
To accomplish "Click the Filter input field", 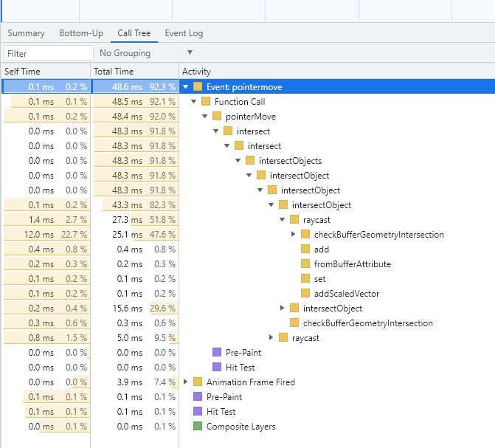I will tap(48, 53).
